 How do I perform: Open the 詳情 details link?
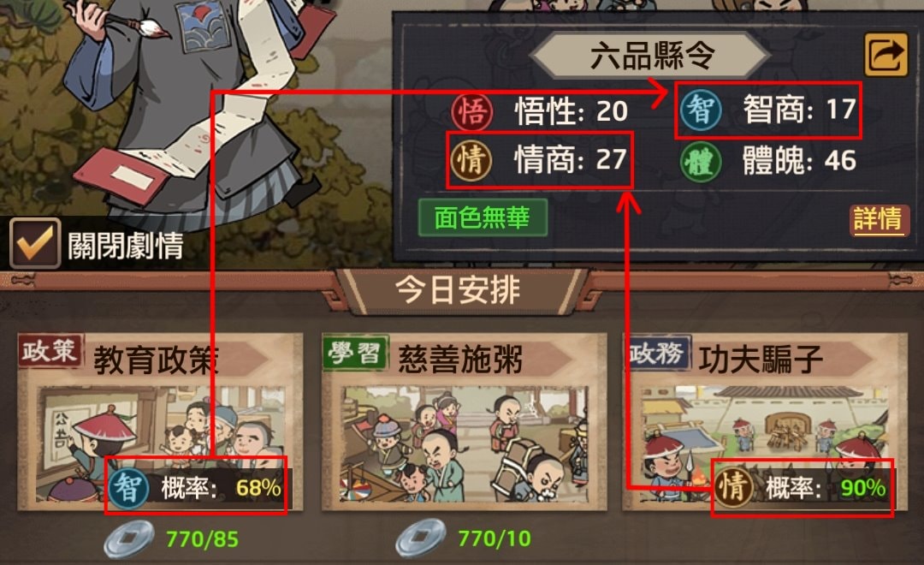click(879, 219)
